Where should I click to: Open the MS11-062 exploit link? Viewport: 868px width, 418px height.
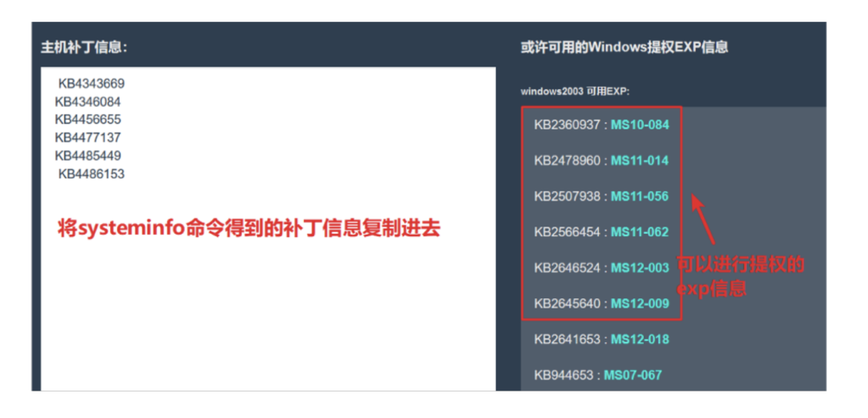click(x=640, y=232)
